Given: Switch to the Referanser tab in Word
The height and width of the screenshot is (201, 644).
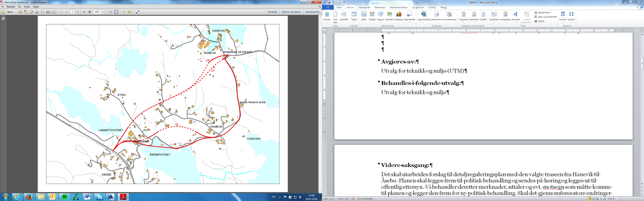Looking at the screenshot, I should pyautogui.click(x=380, y=8).
